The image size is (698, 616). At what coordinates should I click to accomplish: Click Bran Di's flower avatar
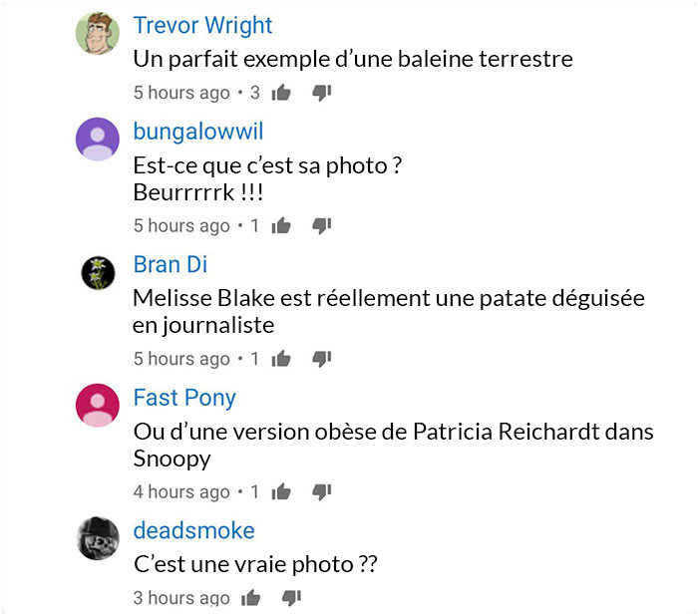pos(98,272)
